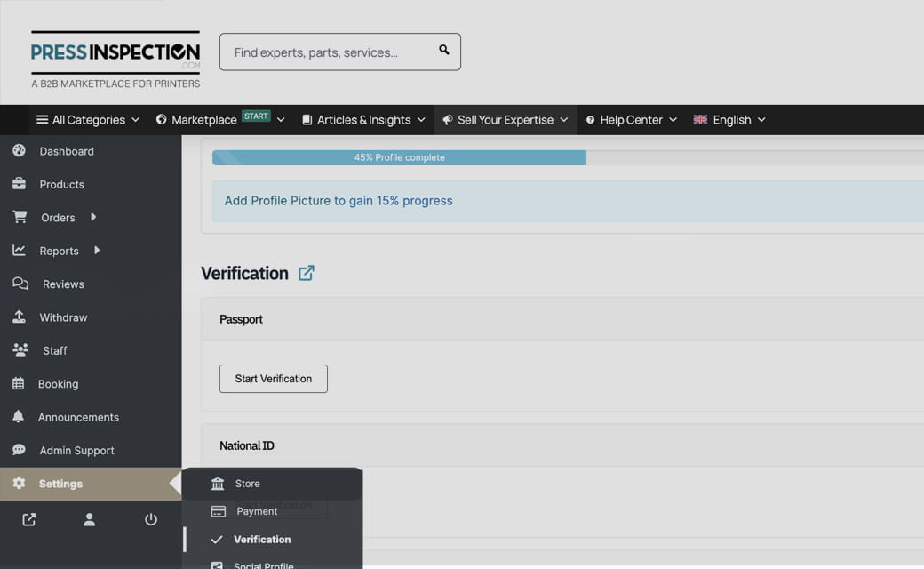The height and width of the screenshot is (569, 924).
Task: Click the Announcements bell icon
Action: (20, 416)
